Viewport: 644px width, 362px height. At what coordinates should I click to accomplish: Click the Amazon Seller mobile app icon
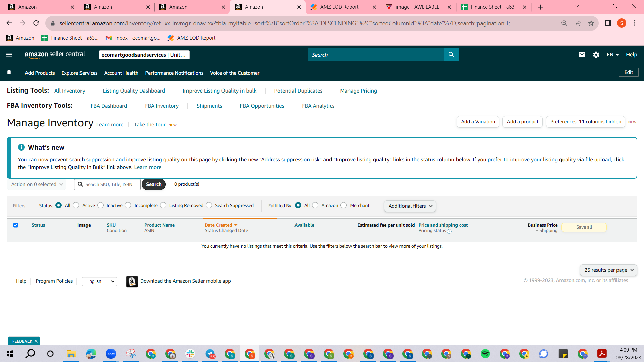click(132, 281)
